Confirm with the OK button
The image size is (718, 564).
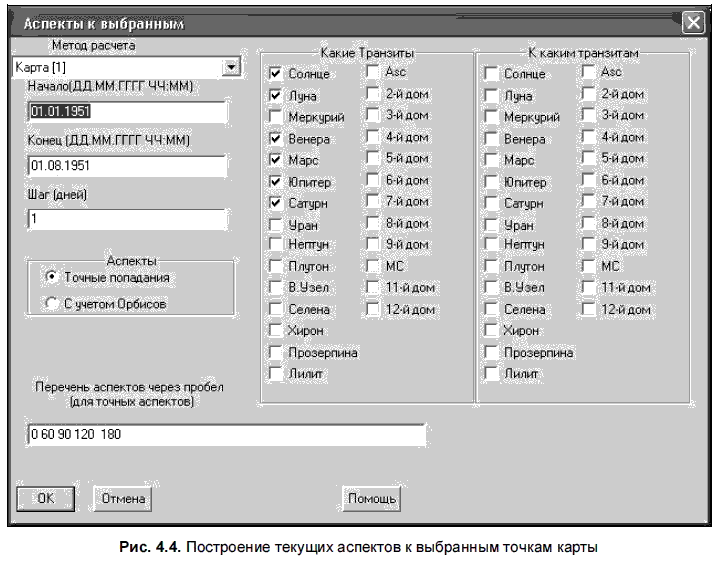click(45, 498)
